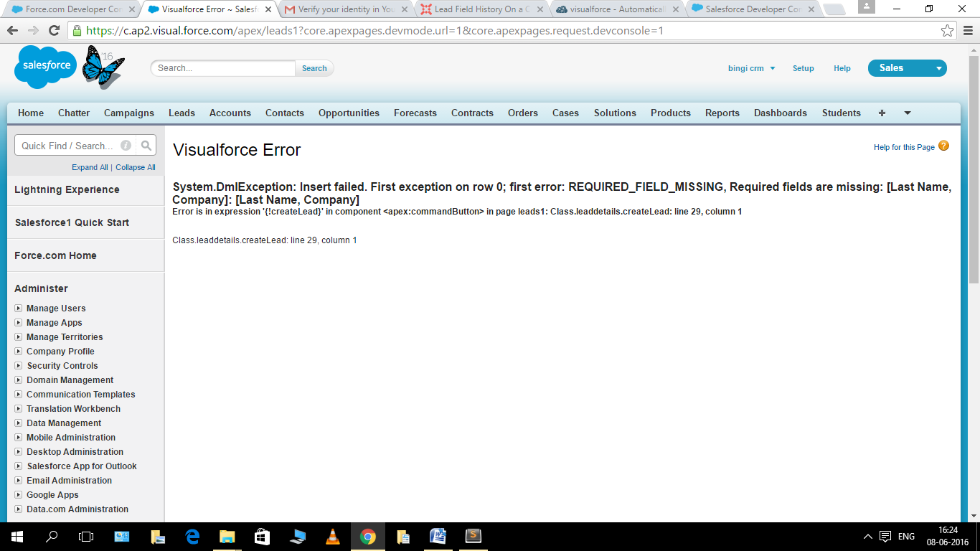Go to Force.com Home
Viewport: 980px width, 551px height.
pos(55,255)
